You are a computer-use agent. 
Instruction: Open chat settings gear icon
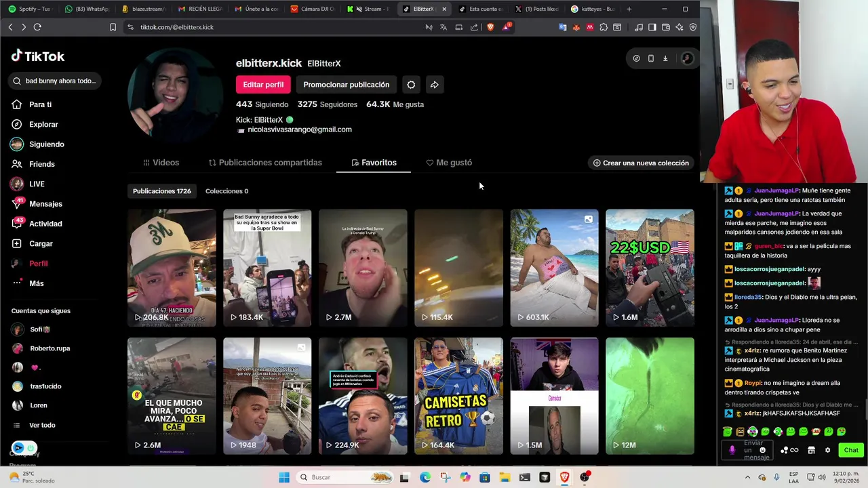click(x=827, y=450)
